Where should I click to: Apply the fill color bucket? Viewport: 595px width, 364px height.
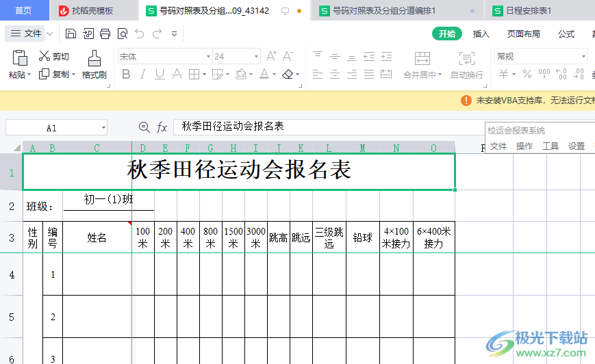[241, 74]
